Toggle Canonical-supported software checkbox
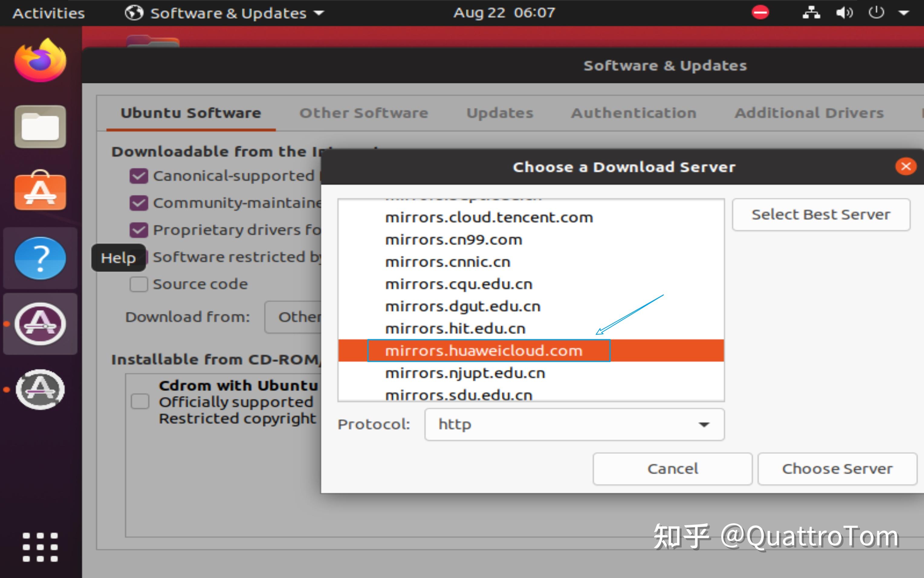The height and width of the screenshot is (578, 924). (x=138, y=176)
